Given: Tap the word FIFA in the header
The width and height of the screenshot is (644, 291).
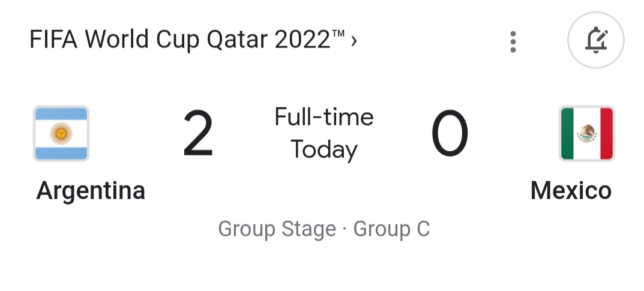Looking at the screenshot, I should click(53, 40).
